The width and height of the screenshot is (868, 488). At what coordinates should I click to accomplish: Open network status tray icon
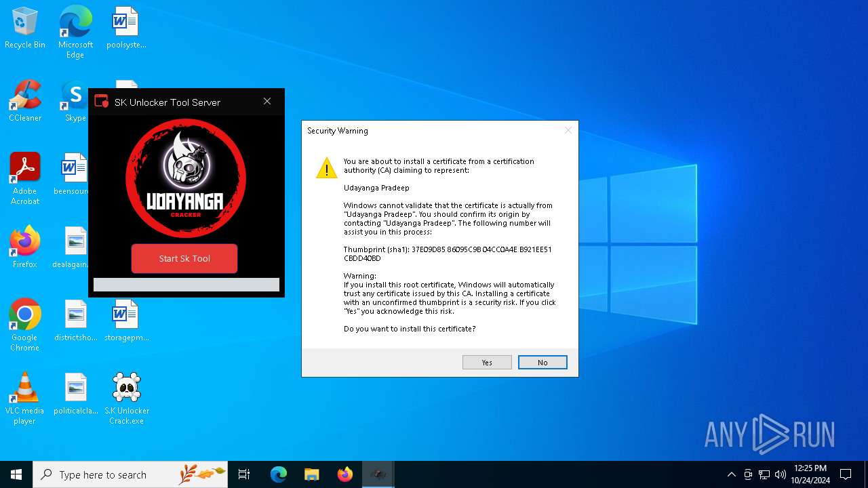pyautogui.click(x=764, y=474)
